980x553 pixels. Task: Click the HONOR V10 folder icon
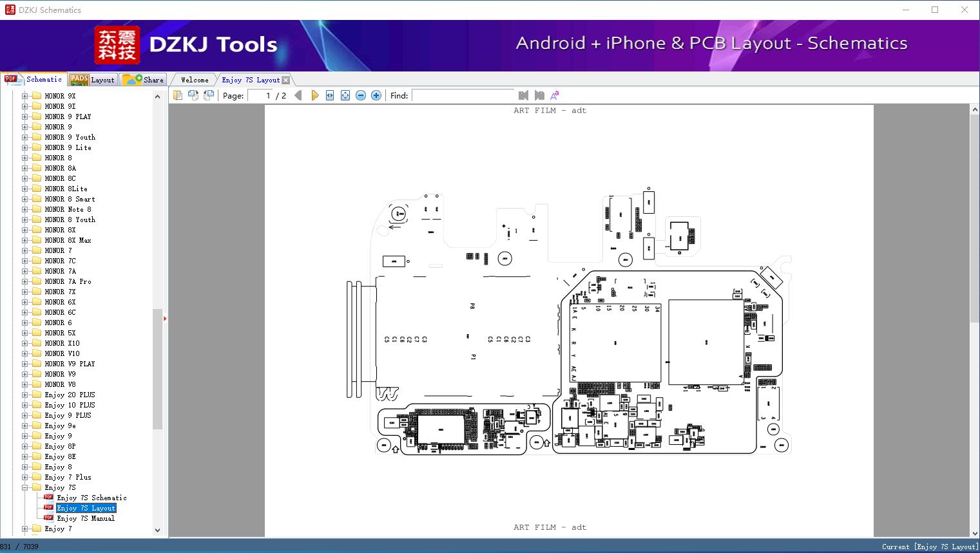pyautogui.click(x=37, y=353)
